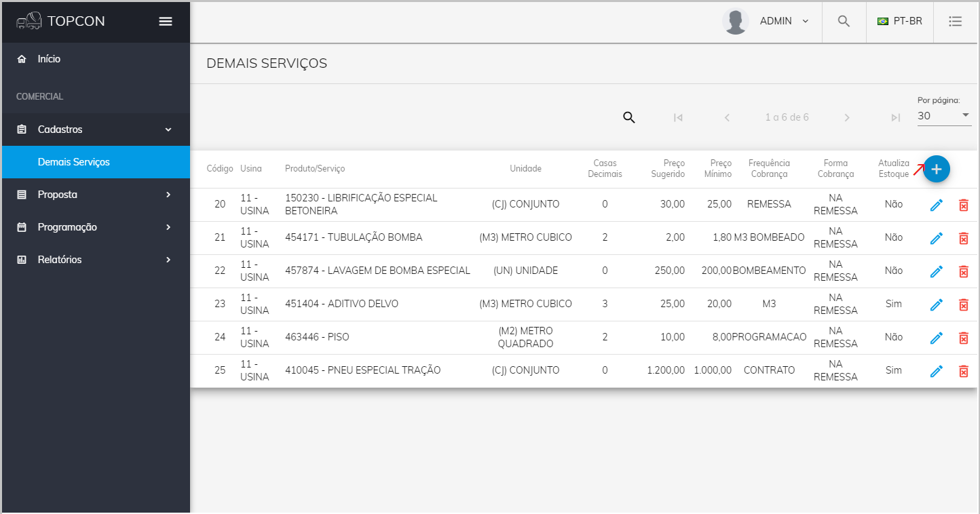Click the 'PROGRAMACAO' frequency cell

(x=769, y=338)
